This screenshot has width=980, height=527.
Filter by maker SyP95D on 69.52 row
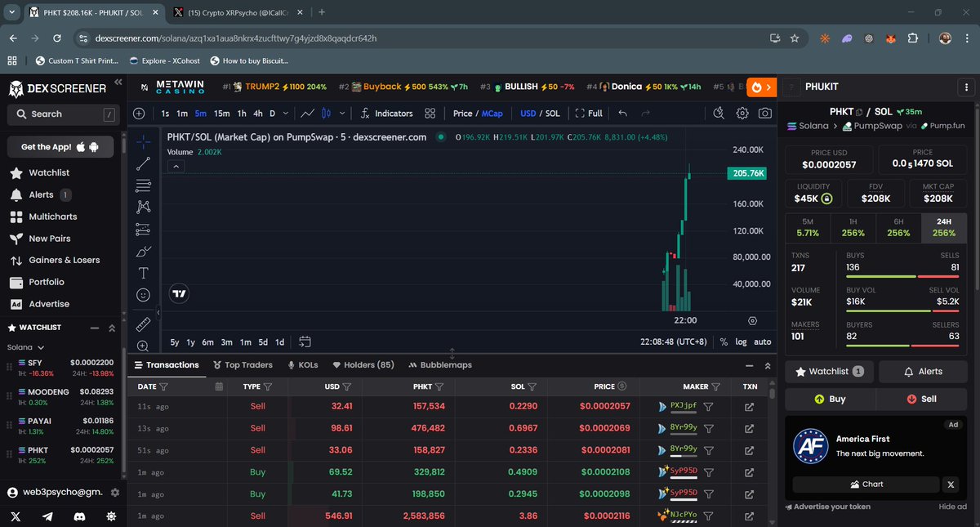click(709, 471)
